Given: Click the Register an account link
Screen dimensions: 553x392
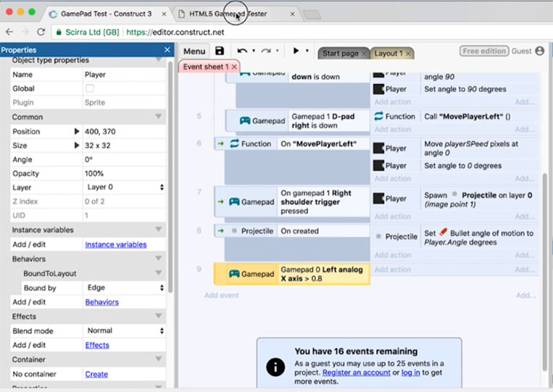Looking at the screenshot, I should pyautogui.click(x=356, y=372).
